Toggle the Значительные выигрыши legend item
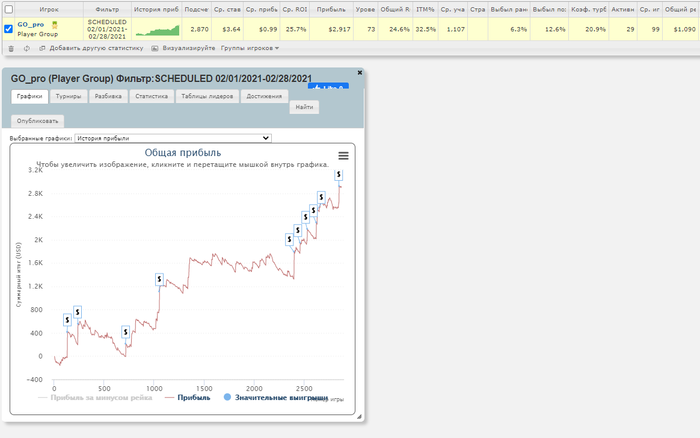Image resolution: width=700 pixels, height=438 pixels. pyautogui.click(x=276, y=397)
